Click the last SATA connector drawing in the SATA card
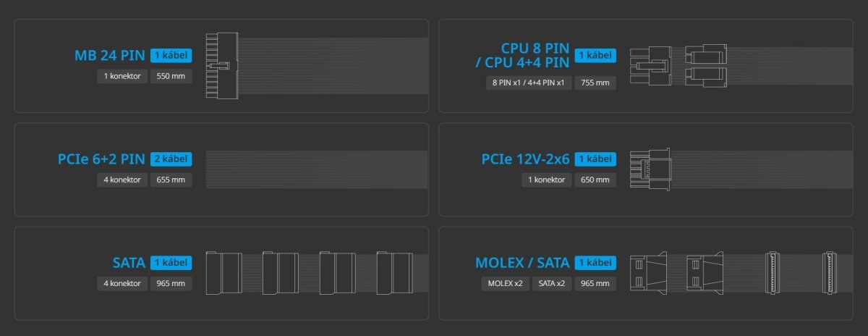 [x=394, y=273]
